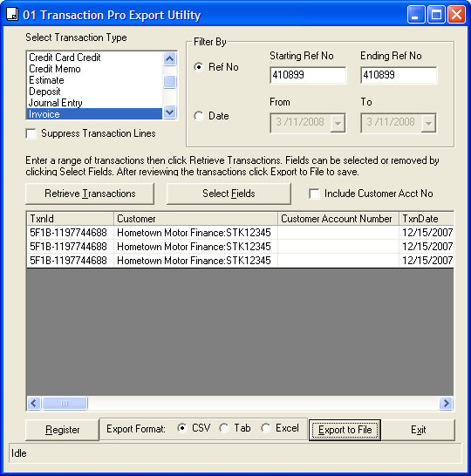Open the To date dropdown

coord(428,123)
